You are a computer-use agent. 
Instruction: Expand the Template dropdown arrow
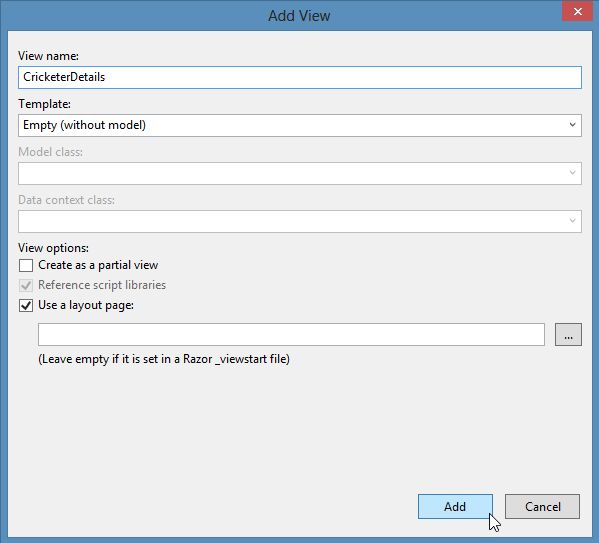pos(572,125)
